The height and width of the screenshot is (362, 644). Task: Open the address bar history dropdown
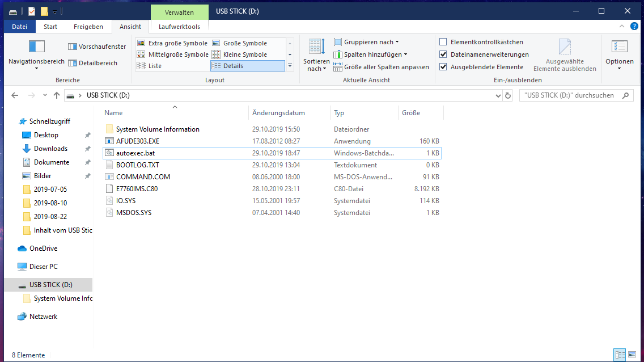(498, 95)
